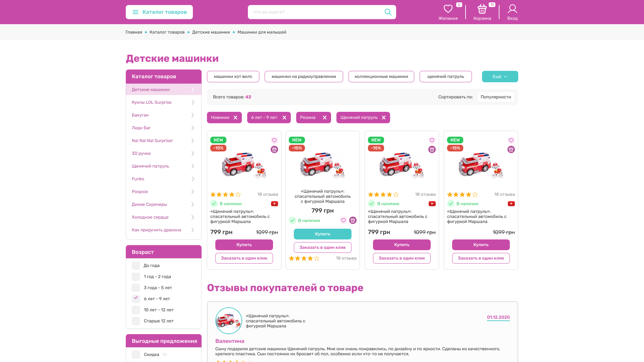Click the машинки хот вилс tag
Screen dimensions: 644x362
pyautogui.click(x=233, y=77)
